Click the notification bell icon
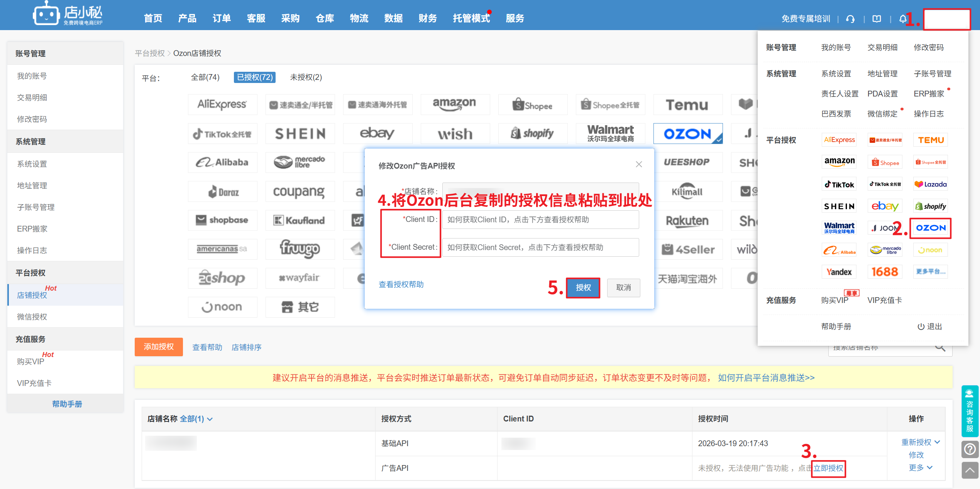980x489 pixels. (902, 19)
